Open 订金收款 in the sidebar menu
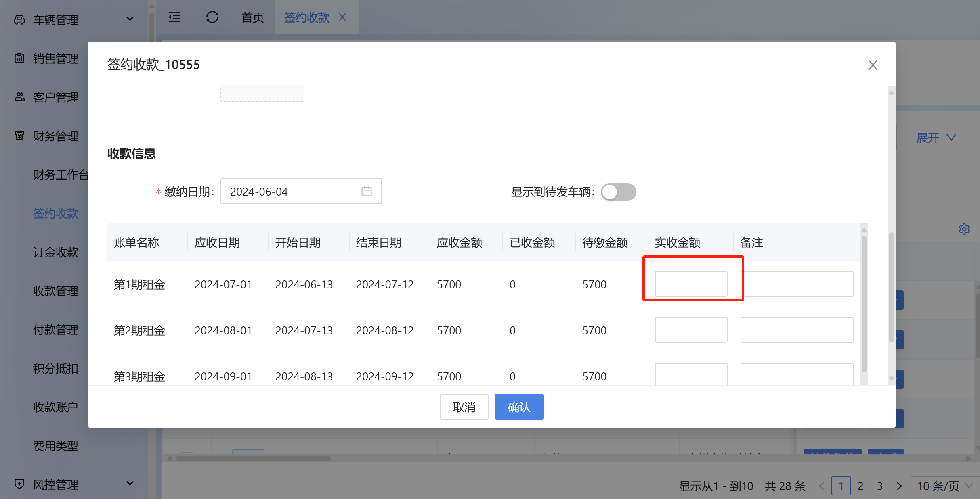980x499 pixels. pos(56,252)
